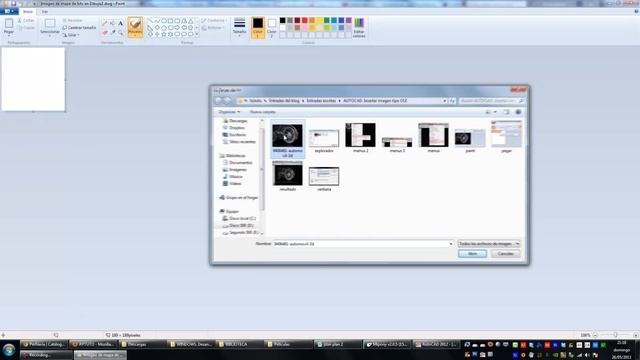The width and height of the screenshot is (640, 360).
Task: Open the Rellenar fill dropdown
Action: (x=212, y=28)
